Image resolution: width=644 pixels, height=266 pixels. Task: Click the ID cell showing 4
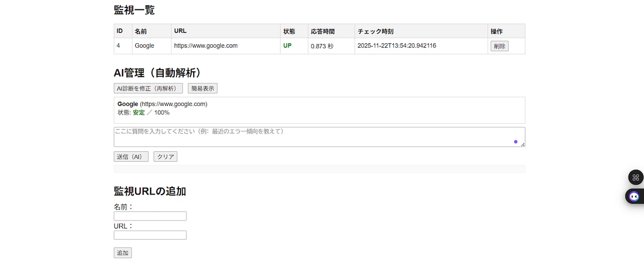coord(123,46)
